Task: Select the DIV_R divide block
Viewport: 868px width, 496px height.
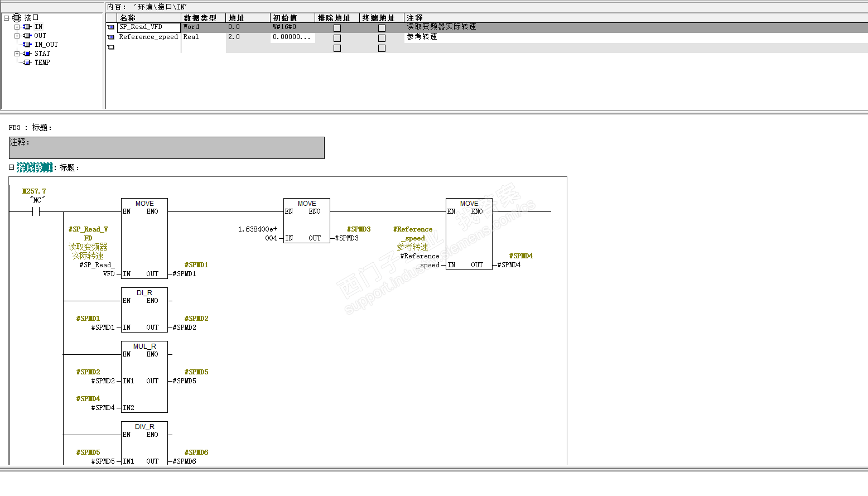Action: pyautogui.click(x=144, y=443)
